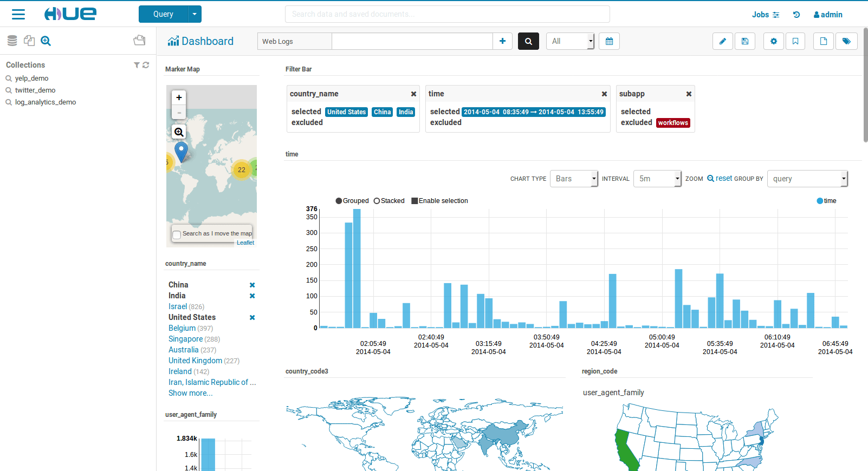Open the calendar time filter icon
The height and width of the screenshot is (471, 868).
[x=609, y=41]
